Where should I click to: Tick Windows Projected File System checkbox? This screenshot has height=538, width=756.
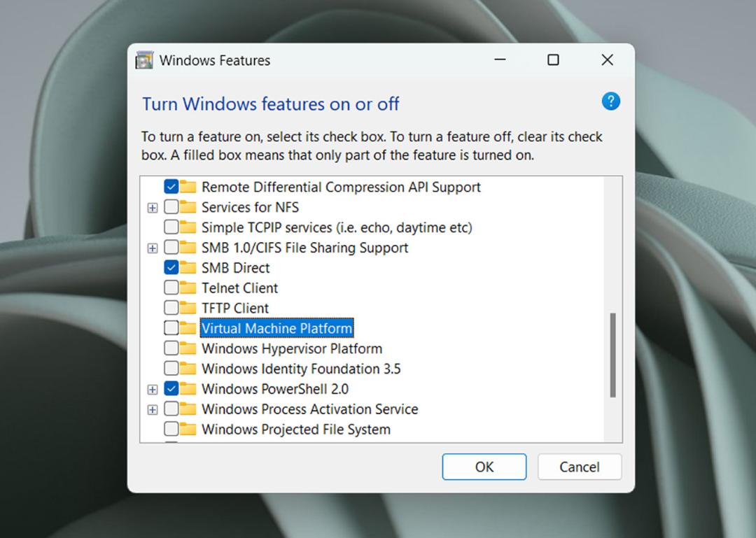[171, 429]
